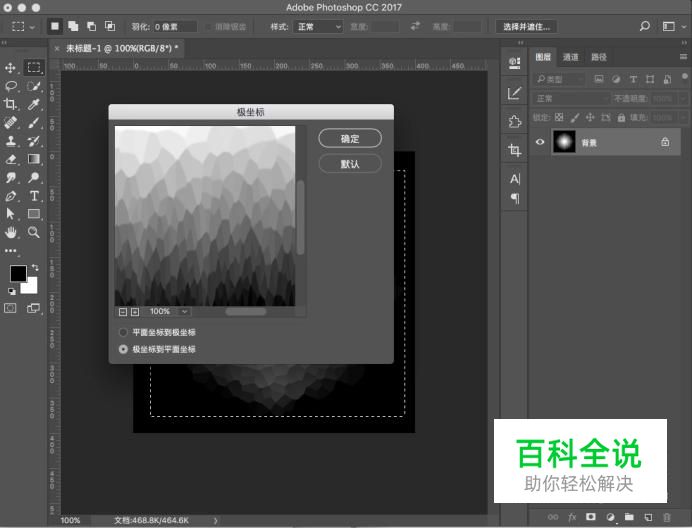
Task: Switch to the 路径 tab
Action: (x=598, y=57)
